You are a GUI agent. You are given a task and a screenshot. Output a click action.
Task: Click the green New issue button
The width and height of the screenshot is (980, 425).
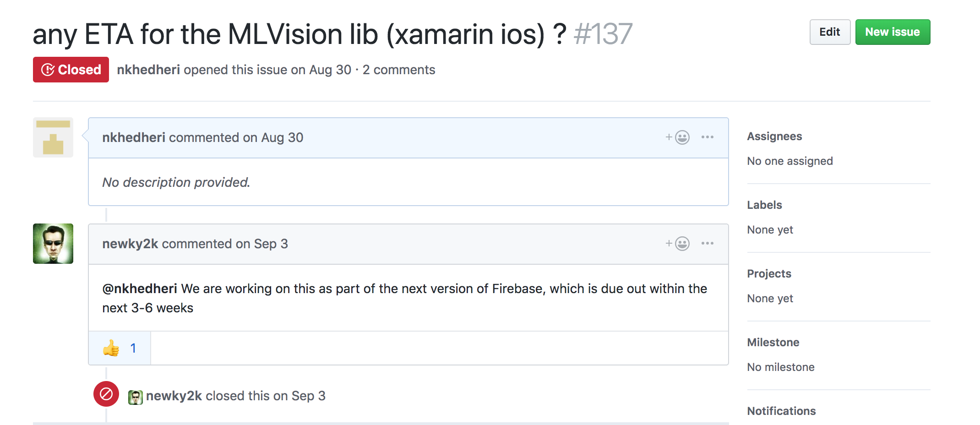point(892,32)
